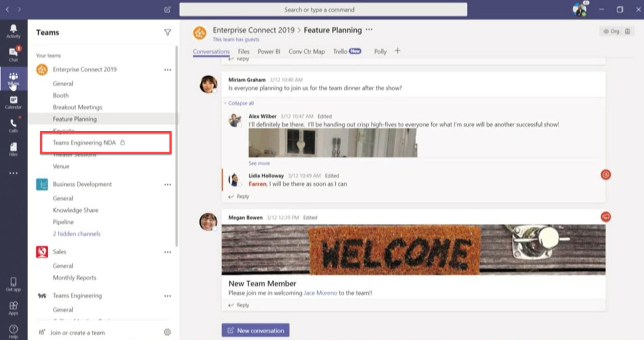Click the Org button
Screen dimensions: 644x340
tap(612, 31)
